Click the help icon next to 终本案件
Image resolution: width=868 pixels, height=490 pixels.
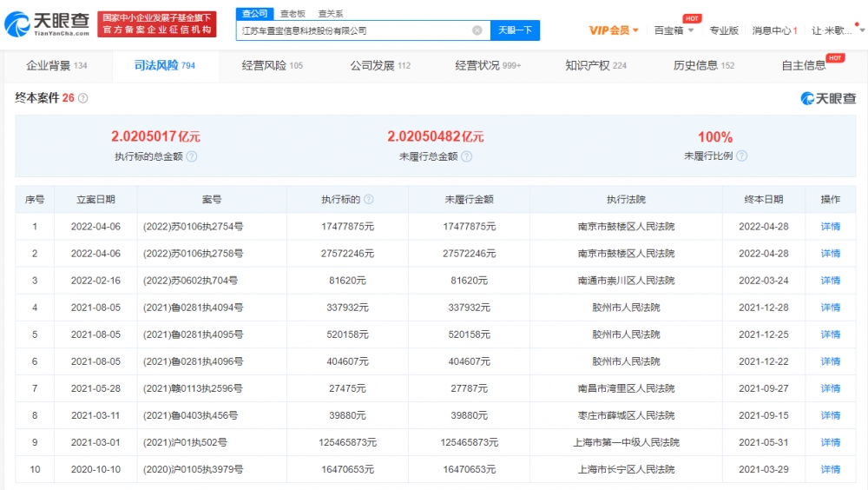[83, 98]
